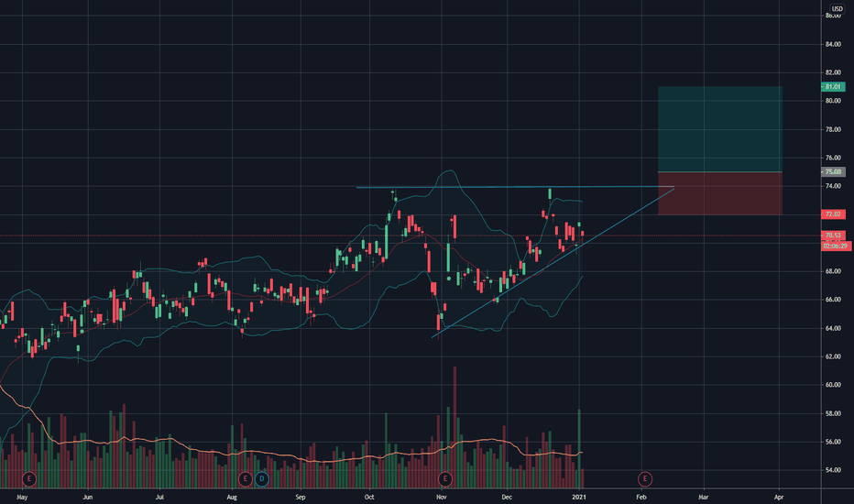This screenshot has width=854, height=504.
Task: Click the 2021 label on time axis
Action: [x=579, y=497]
